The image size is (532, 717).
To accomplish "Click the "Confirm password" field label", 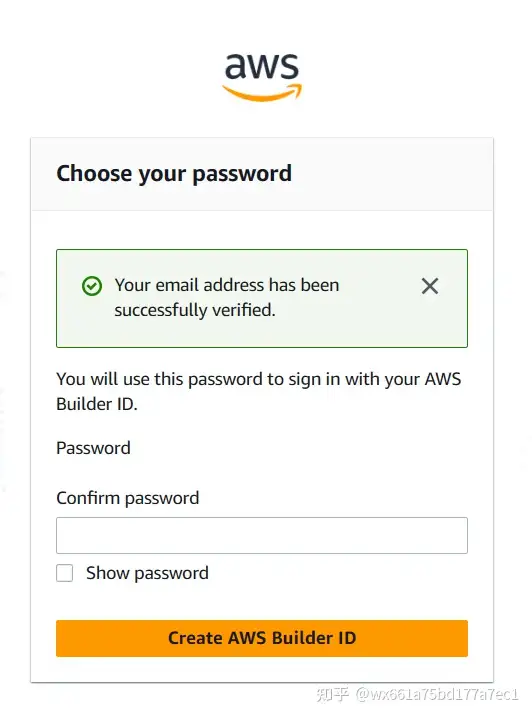I will (x=128, y=498).
